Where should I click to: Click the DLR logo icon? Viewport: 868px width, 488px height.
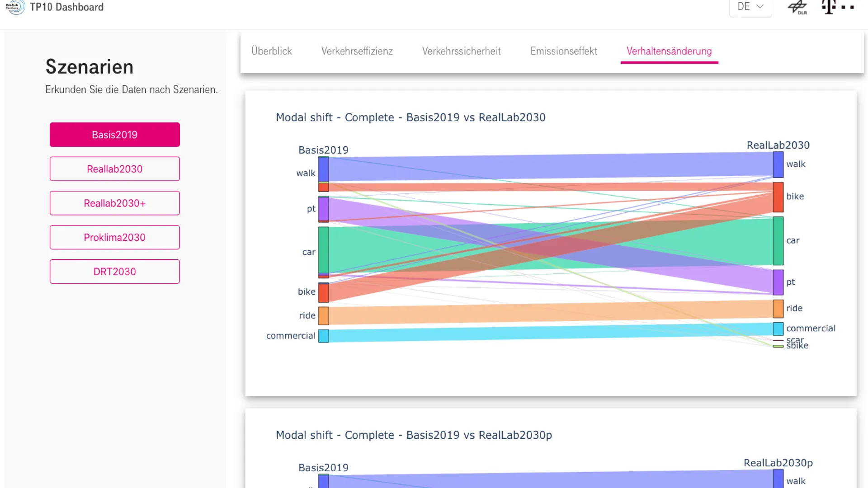[798, 7]
